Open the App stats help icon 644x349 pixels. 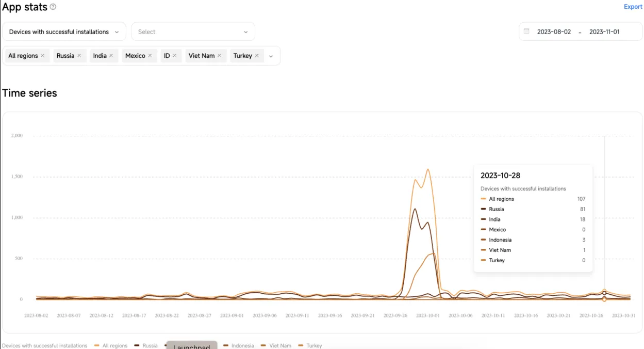[53, 7]
